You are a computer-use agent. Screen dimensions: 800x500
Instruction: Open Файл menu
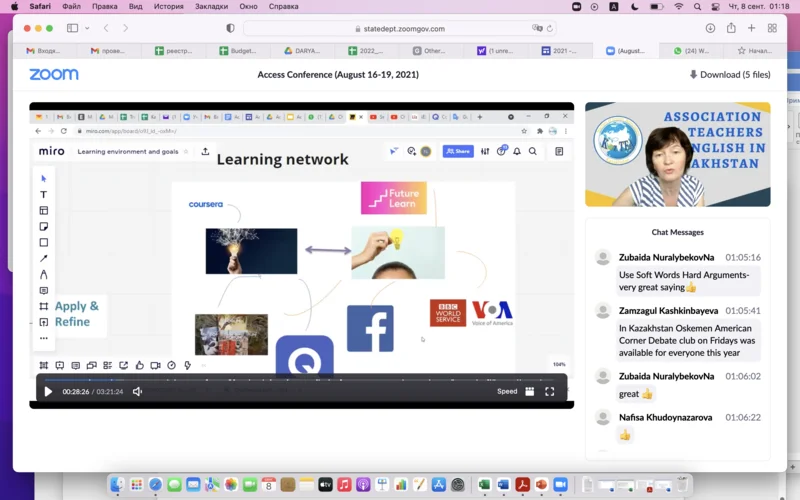pyautogui.click(x=71, y=7)
